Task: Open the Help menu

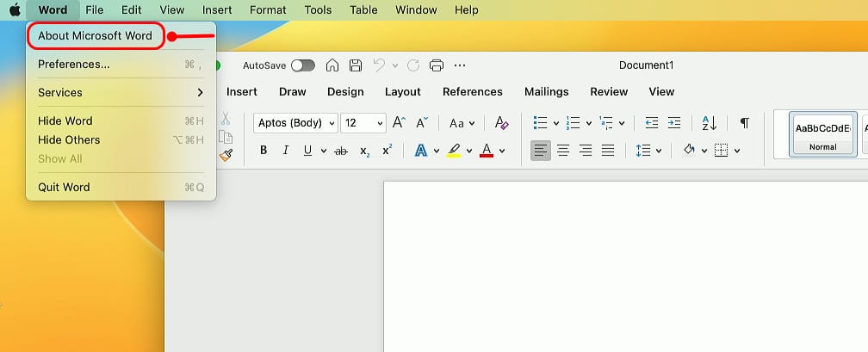Action: (466, 10)
